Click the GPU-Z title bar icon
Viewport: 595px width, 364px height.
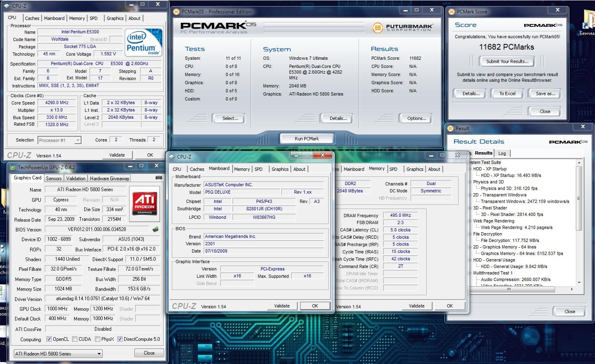point(13,167)
